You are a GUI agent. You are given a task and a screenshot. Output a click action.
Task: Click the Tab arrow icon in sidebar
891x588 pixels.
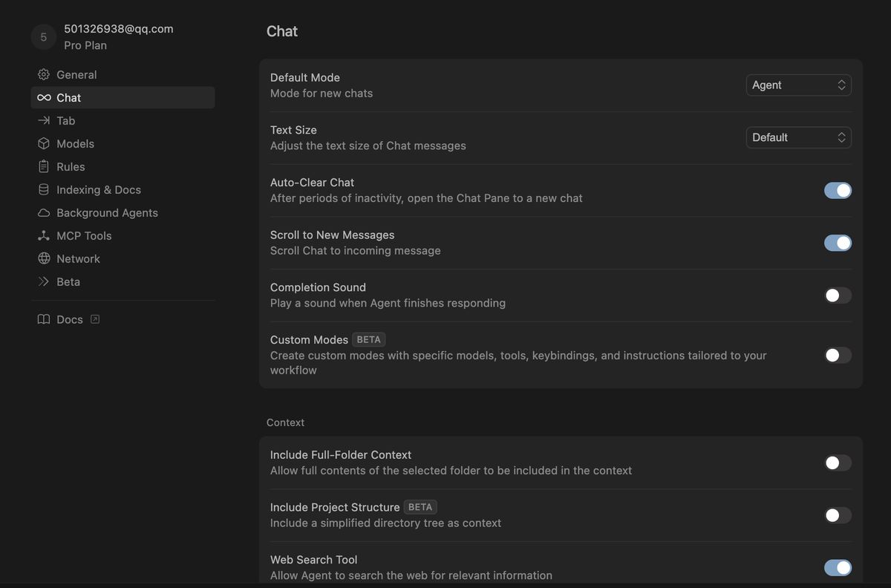43,120
